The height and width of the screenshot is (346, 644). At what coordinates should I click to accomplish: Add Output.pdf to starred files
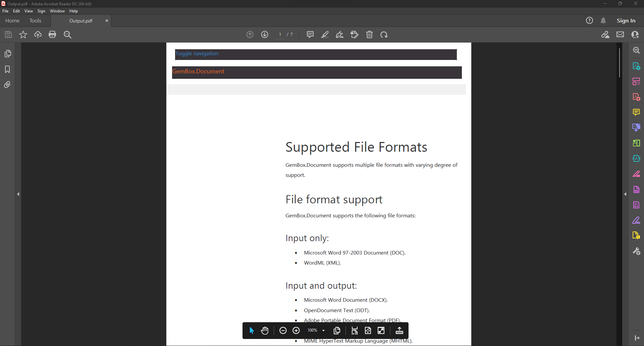23,34
